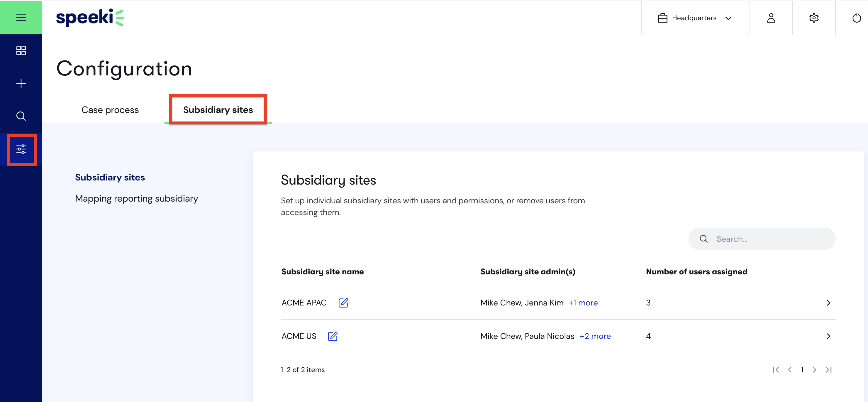Click the settings gear icon

click(x=814, y=18)
